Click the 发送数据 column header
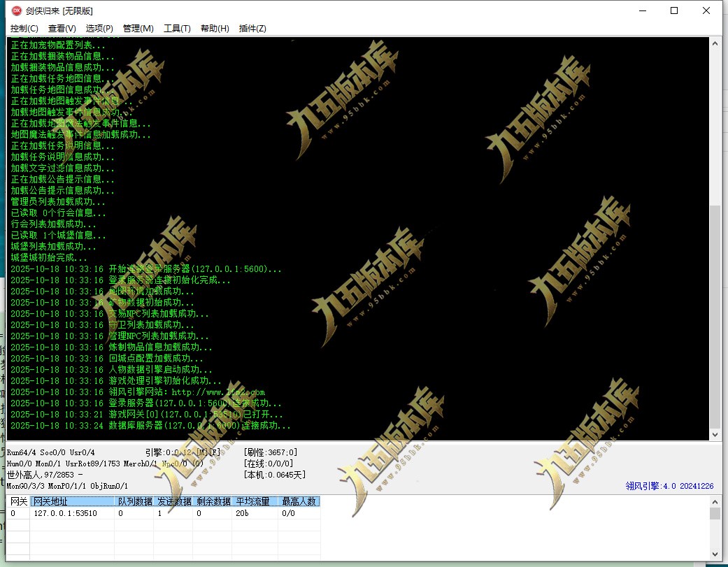The image size is (728, 567). pos(173,501)
